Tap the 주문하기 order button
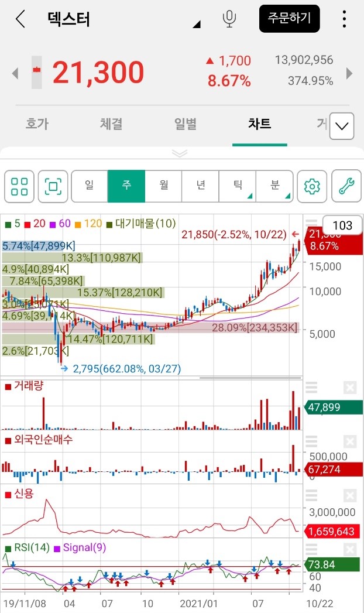Image resolution: width=364 pixels, height=613 pixels. pos(290,18)
